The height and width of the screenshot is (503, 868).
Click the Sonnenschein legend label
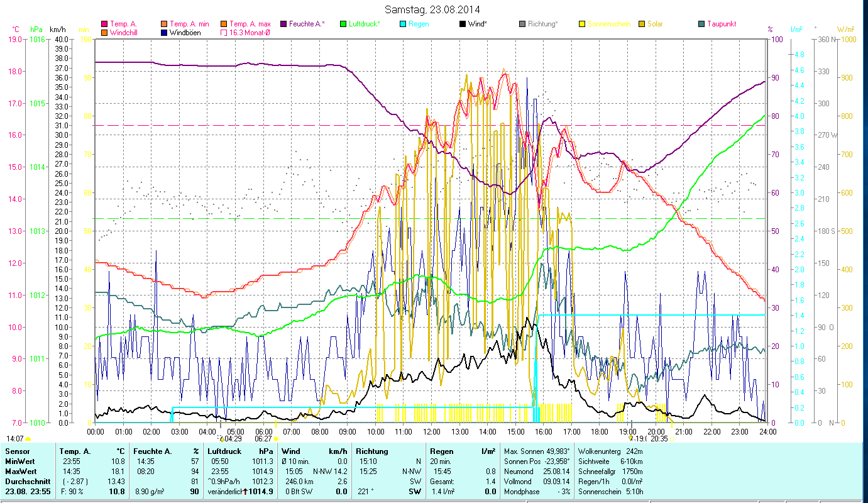coord(608,24)
